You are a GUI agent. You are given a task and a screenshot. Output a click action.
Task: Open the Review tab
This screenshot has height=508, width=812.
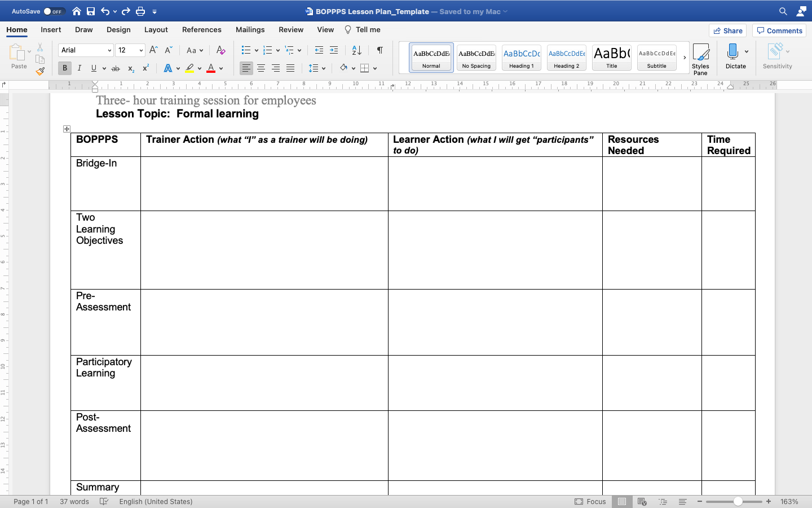[291, 29]
